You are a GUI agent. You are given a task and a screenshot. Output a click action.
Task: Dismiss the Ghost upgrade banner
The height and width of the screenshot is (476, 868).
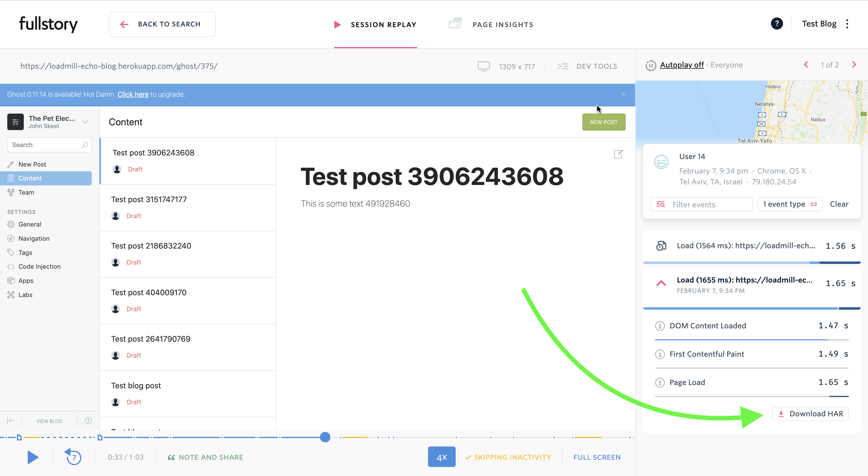623,94
